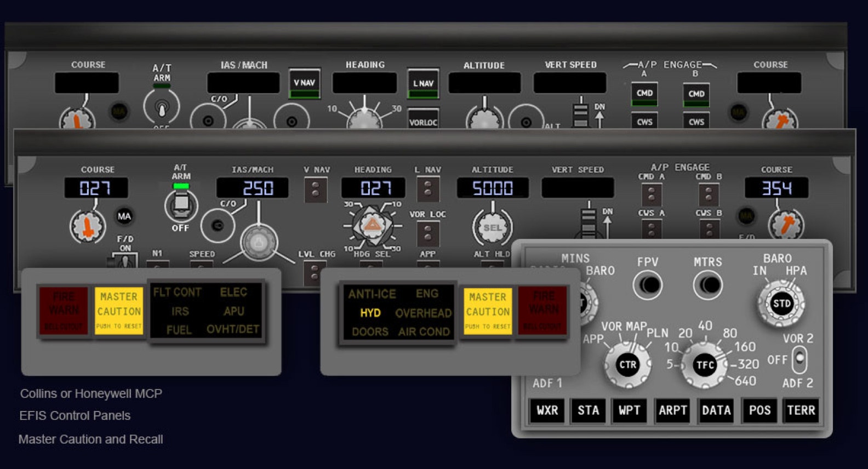Screen dimensions: 868x469
Task: Click left course knob on Collins MCP
Action: (77, 118)
